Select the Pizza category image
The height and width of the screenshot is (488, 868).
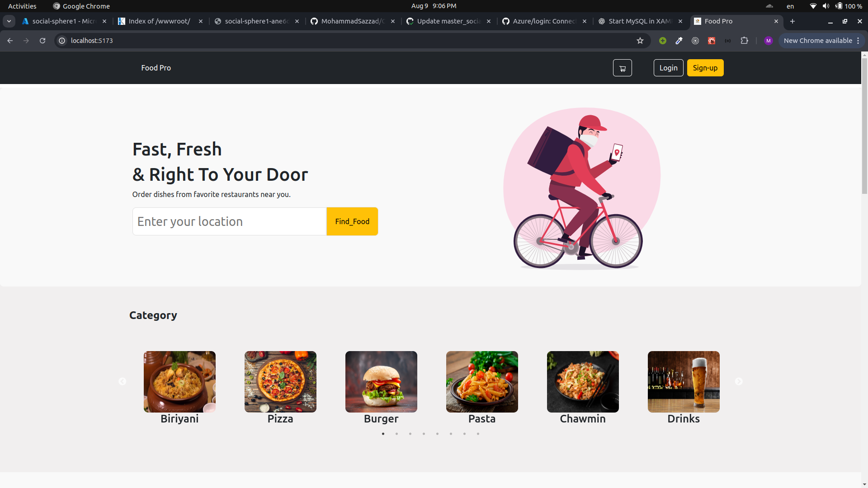pos(280,382)
